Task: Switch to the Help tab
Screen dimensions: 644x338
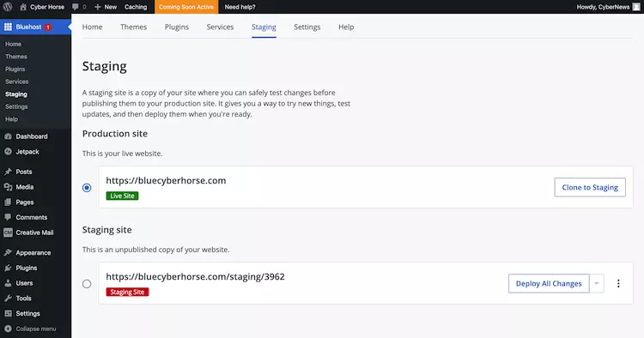Action: 346,27
